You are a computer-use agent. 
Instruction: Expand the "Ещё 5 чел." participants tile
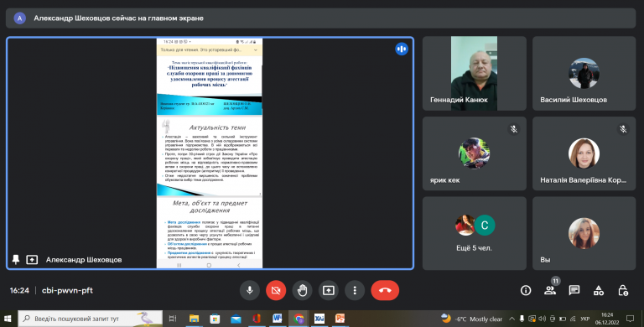coord(474,233)
